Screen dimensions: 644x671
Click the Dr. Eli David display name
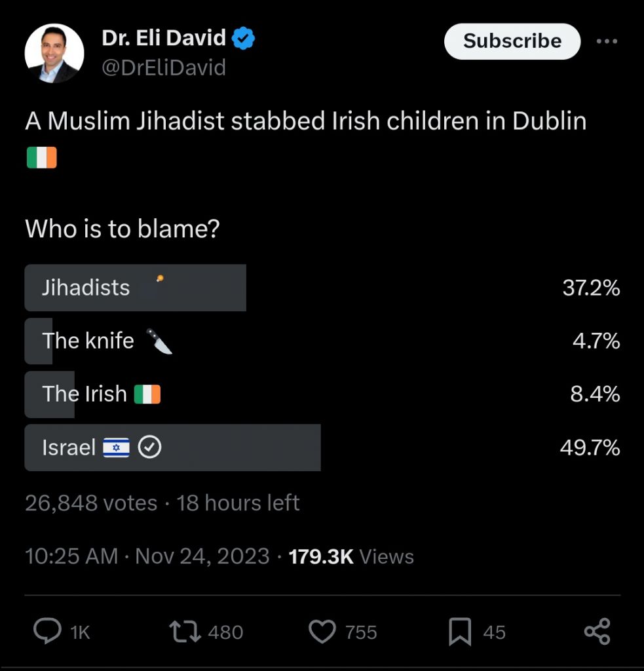coord(164,37)
